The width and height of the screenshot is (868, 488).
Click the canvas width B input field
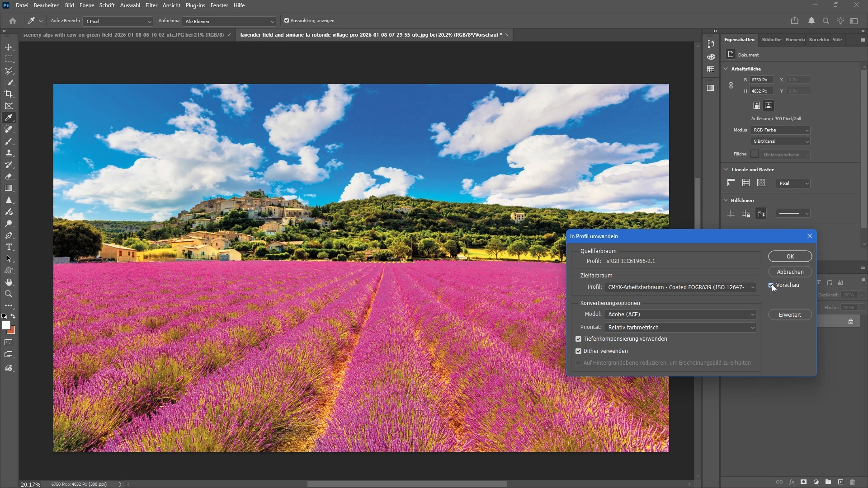click(761, 80)
